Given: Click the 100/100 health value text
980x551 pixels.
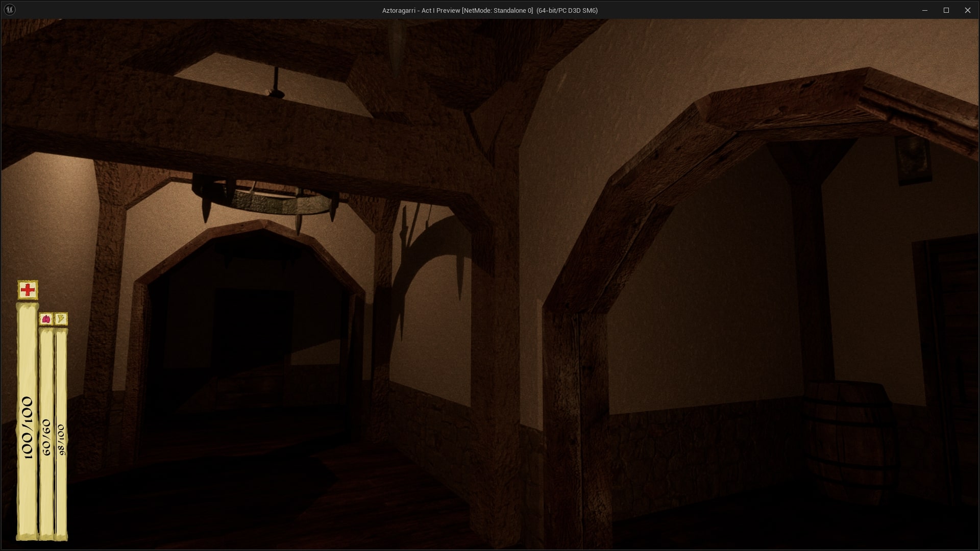Looking at the screenshot, I should click(27, 428).
